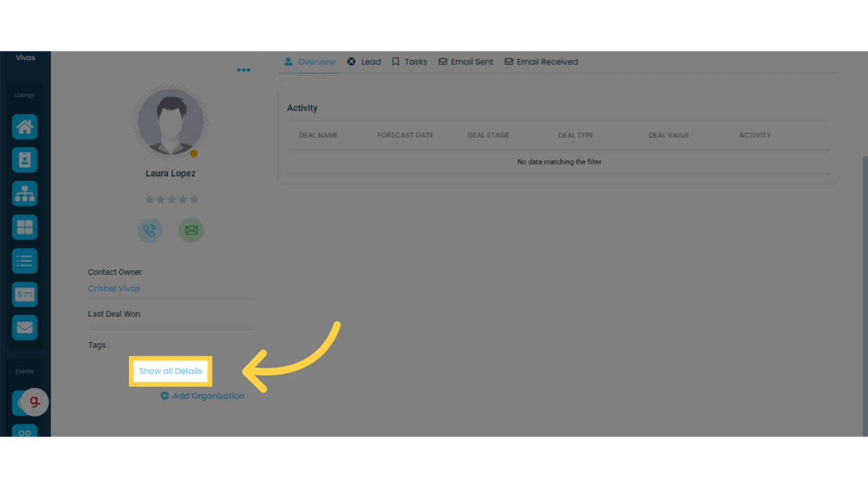This screenshot has height=488, width=868.
Task: Click the DEAL STAGE column header
Action: 488,136
